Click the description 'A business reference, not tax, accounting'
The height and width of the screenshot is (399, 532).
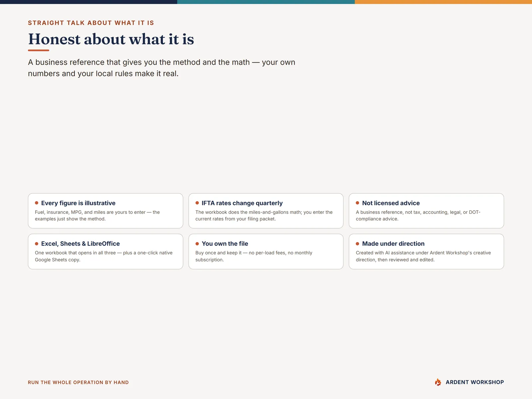coord(418,215)
